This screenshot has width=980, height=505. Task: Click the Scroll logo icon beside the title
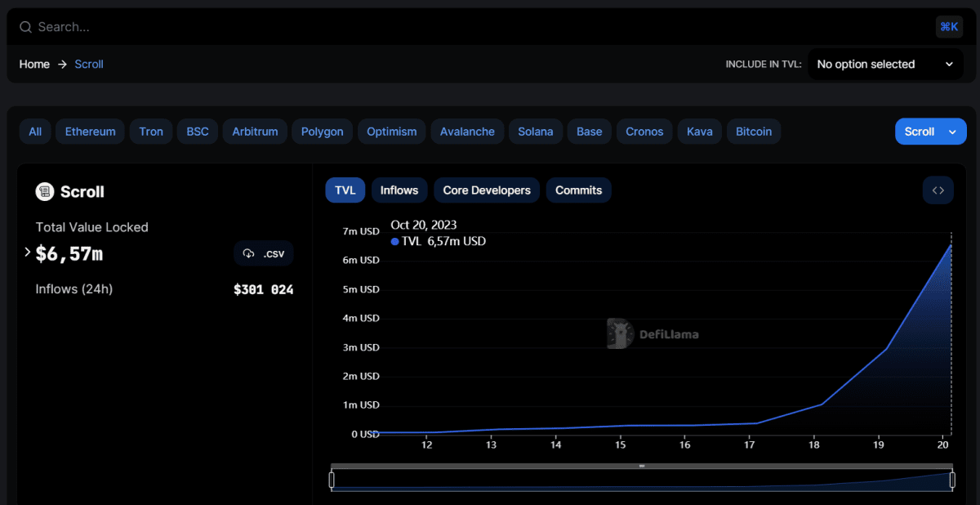[x=44, y=191]
